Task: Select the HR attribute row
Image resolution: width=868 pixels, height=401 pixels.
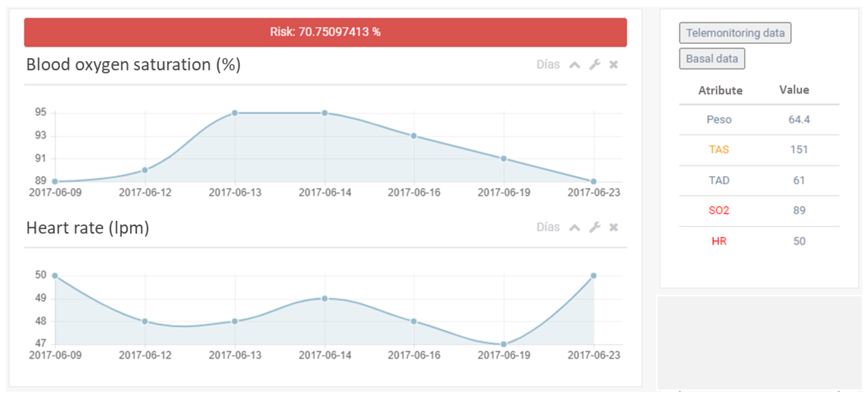Action: (719, 241)
